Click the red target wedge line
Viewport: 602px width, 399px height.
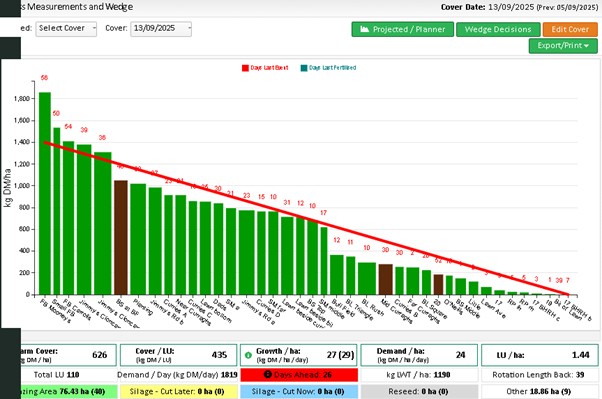(x=306, y=219)
